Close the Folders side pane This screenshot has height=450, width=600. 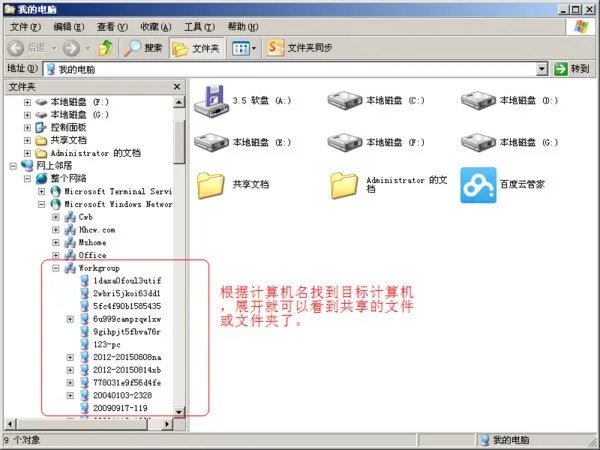click(x=177, y=87)
